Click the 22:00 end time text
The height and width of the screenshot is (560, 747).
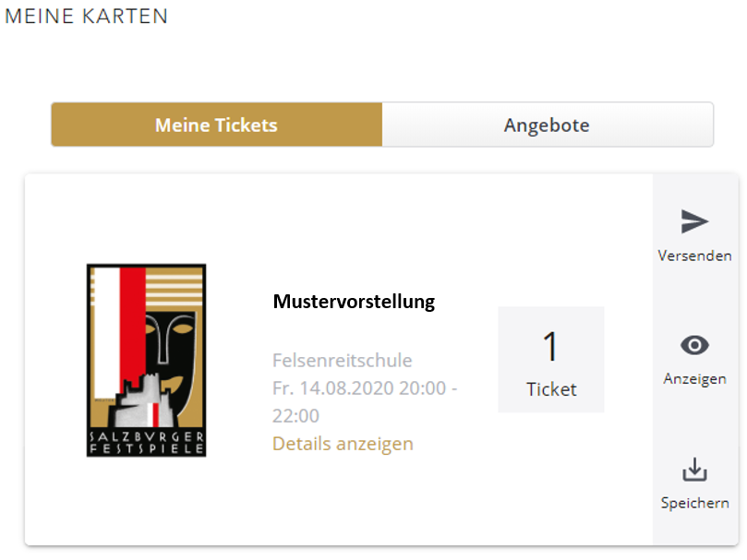(295, 416)
